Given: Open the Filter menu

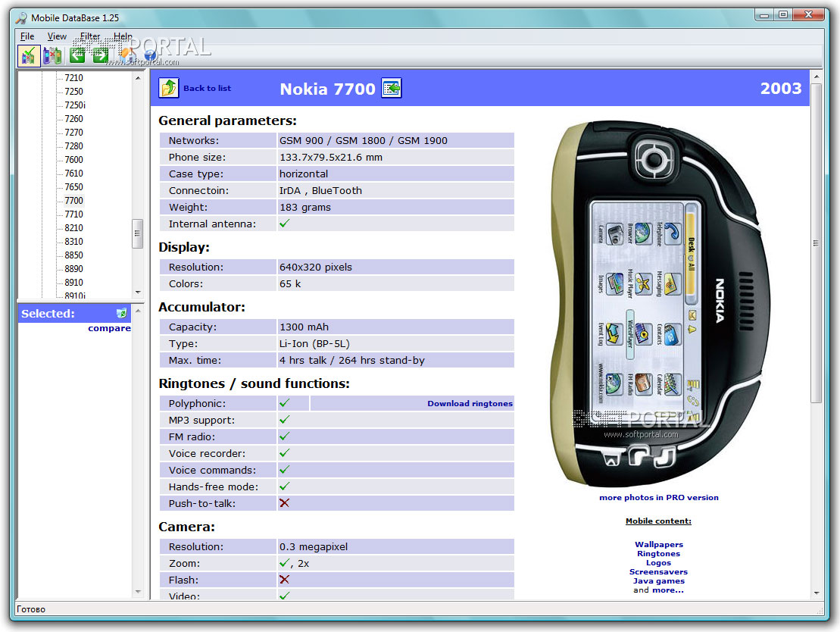Looking at the screenshot, I should [x=90, y=36].
